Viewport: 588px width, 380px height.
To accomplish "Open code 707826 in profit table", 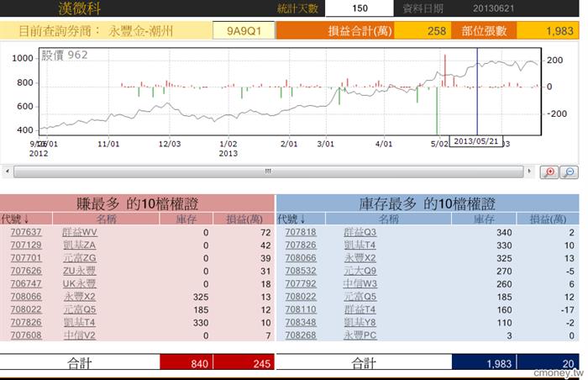I will tap(26, 323).
